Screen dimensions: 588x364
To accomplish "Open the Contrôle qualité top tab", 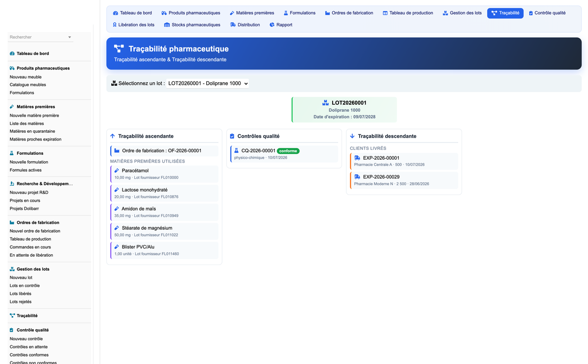I will (x=547, y=13).
